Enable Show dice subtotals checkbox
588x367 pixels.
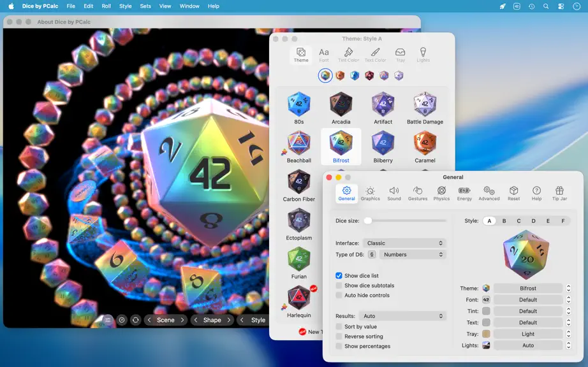[339, 285]
